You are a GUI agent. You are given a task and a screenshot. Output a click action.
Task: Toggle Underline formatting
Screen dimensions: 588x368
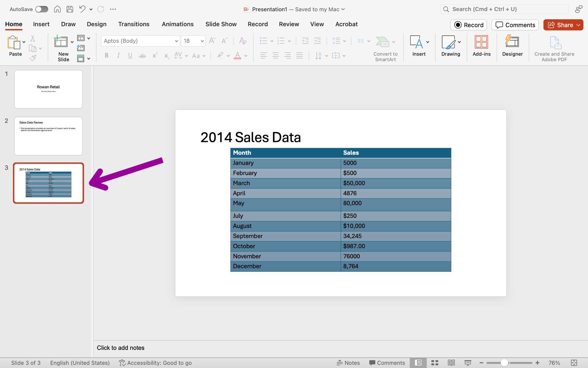point(130,55)
